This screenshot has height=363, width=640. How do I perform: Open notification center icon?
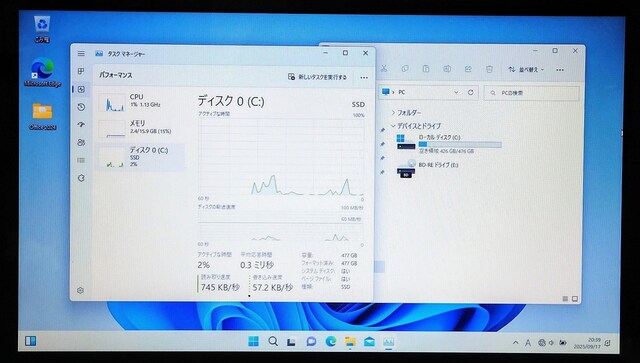point(608,343)
